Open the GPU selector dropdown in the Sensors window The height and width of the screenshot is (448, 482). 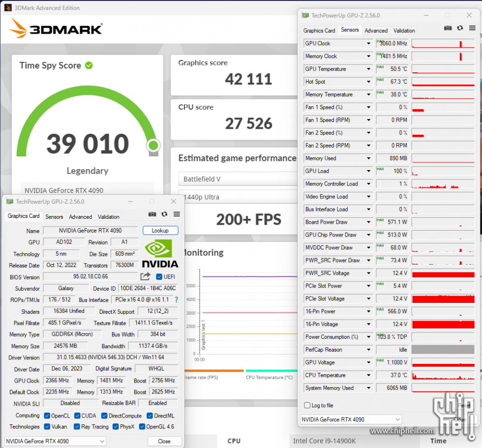[x=351, y=419]
